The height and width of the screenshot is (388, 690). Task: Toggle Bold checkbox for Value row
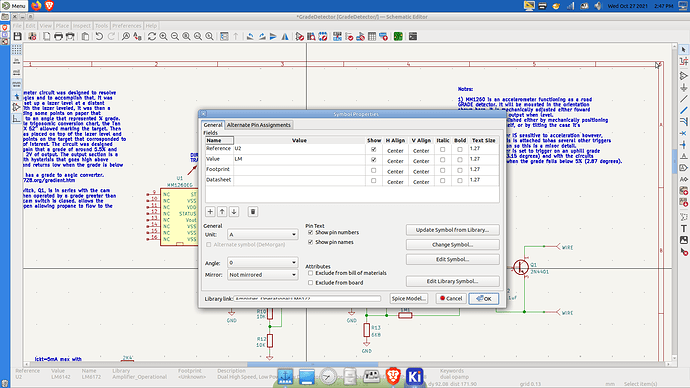460,160
